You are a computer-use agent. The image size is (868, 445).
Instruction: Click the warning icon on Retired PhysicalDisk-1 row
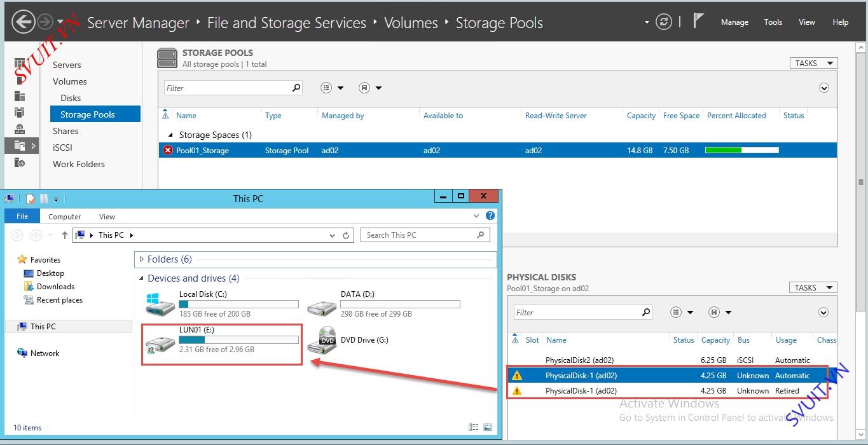point(516,391)
